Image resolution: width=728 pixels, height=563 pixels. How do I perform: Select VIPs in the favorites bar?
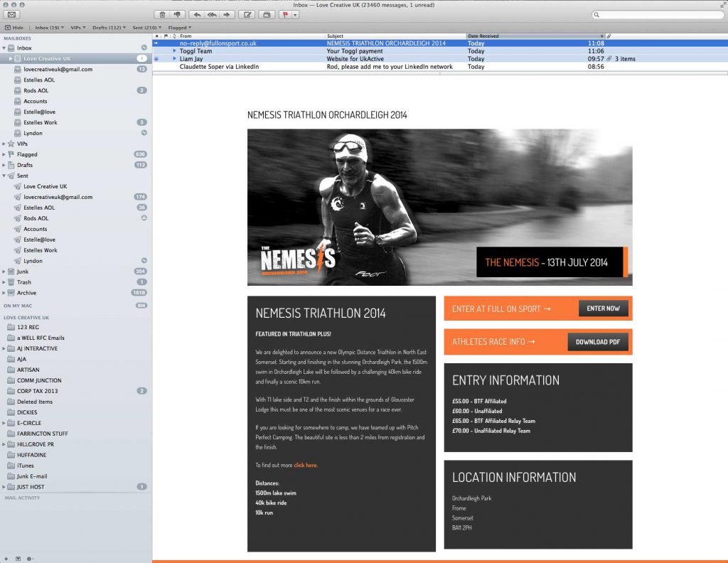pos(76,27)
